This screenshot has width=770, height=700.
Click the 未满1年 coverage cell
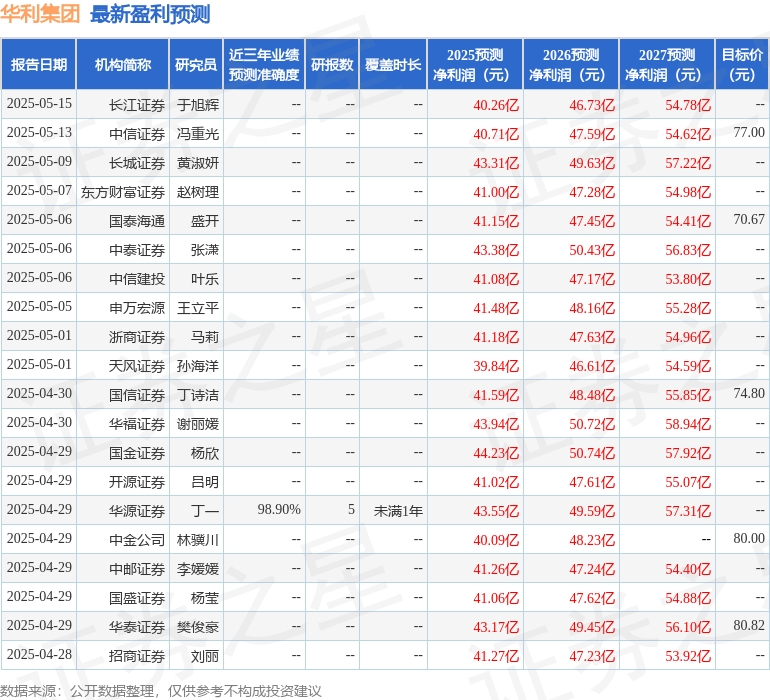pos(398,510)
